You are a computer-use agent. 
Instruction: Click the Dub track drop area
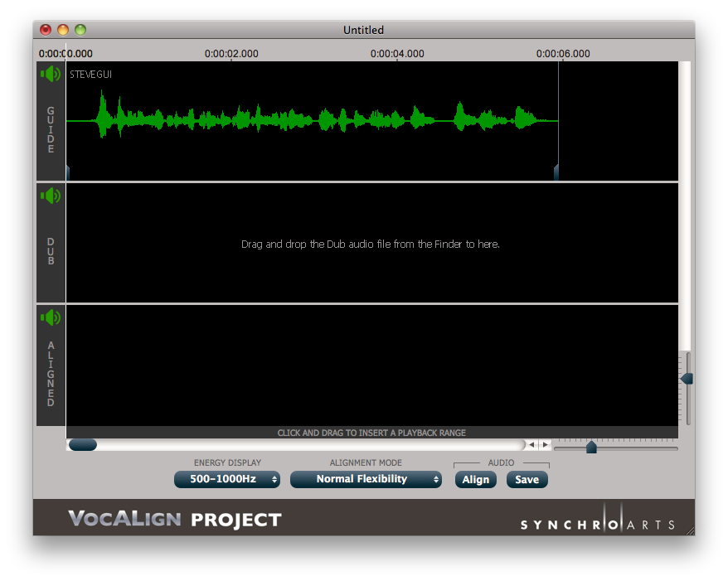pos(371,244)
